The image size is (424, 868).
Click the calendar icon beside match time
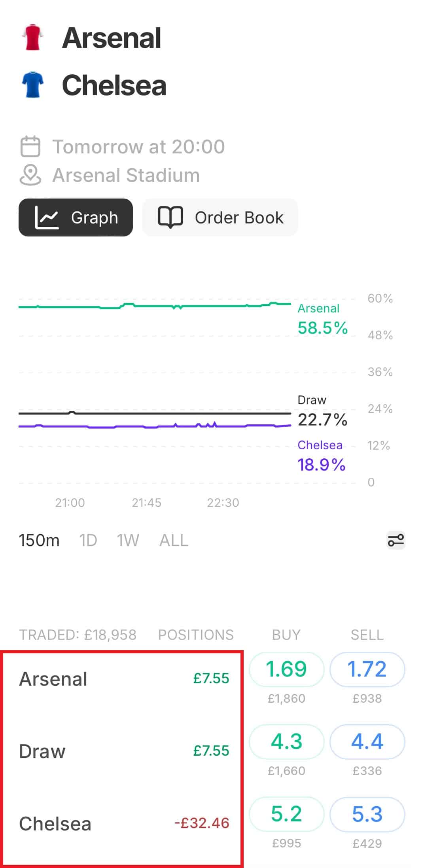pyautogui.click(x=30, y=147)
